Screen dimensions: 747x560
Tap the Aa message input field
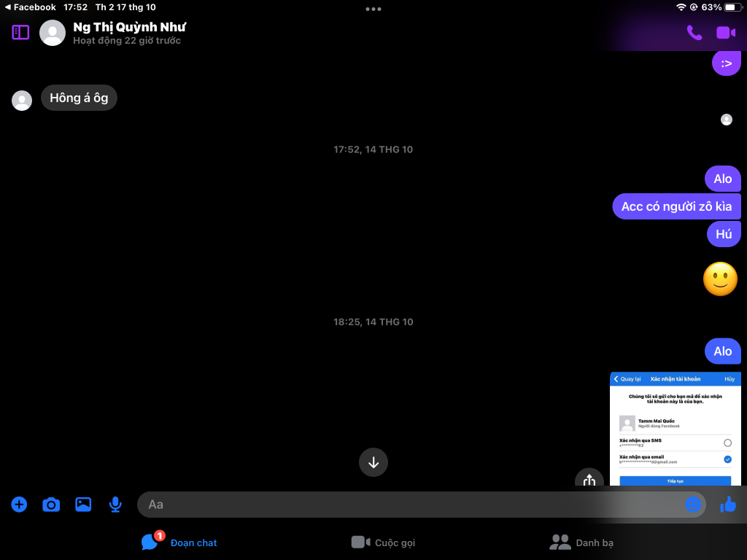point(409,504)
